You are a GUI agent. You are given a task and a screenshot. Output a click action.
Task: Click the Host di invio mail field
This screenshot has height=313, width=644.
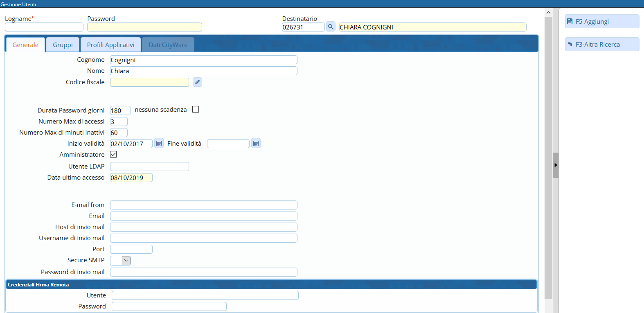(203, 227)
